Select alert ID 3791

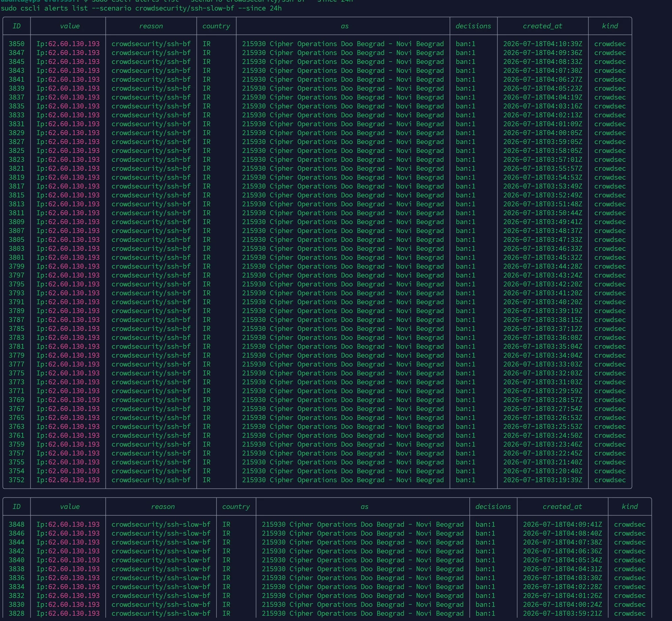(x=16, y=302)
